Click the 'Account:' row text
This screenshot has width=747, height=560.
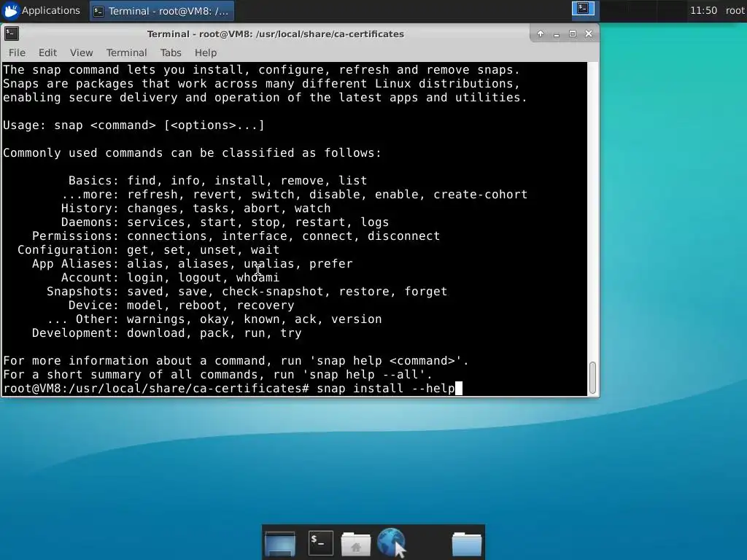(x=170, y=277)
